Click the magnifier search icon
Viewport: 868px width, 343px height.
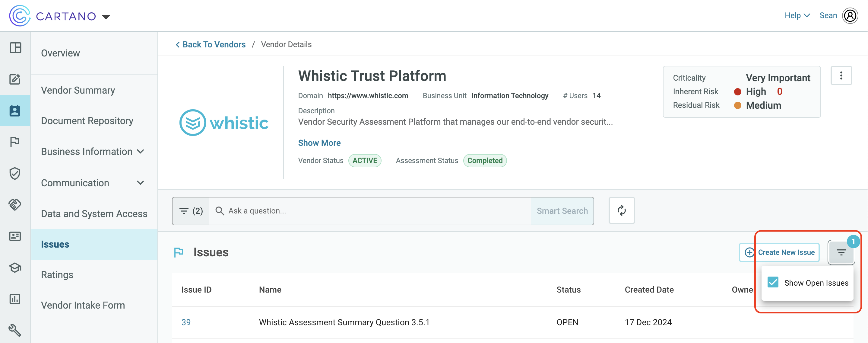tap(220, 211)
